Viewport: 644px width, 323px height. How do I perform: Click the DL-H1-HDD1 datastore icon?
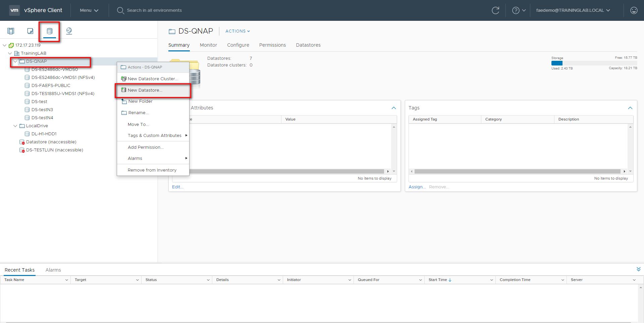coord(27,134)
